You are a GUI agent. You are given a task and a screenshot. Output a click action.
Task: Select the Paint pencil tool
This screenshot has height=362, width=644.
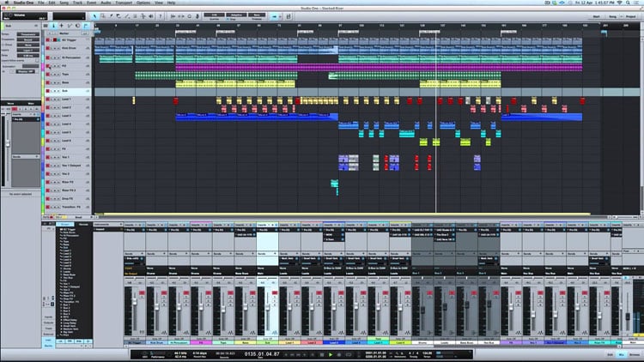[127, 16]
